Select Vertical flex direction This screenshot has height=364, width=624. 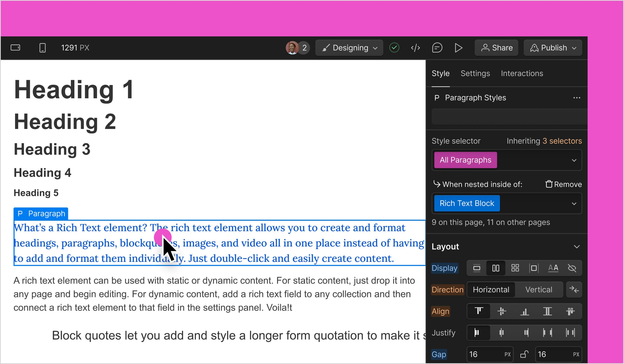point(538,290)
